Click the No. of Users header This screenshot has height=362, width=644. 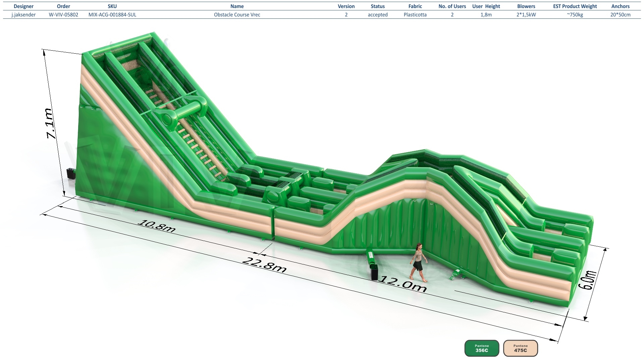click(452, 6)
